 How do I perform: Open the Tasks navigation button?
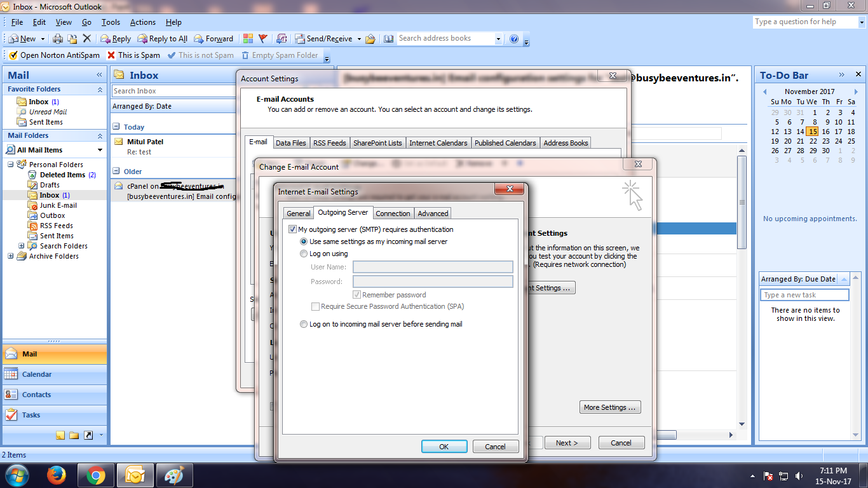coord(55,415)
